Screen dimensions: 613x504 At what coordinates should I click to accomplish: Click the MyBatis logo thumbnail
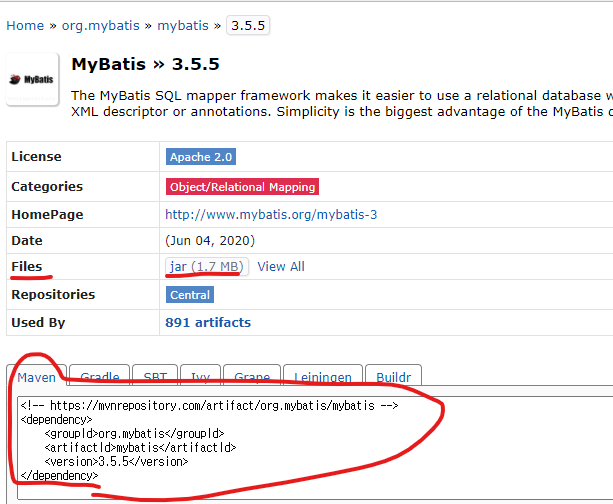(x=32, y=79)
